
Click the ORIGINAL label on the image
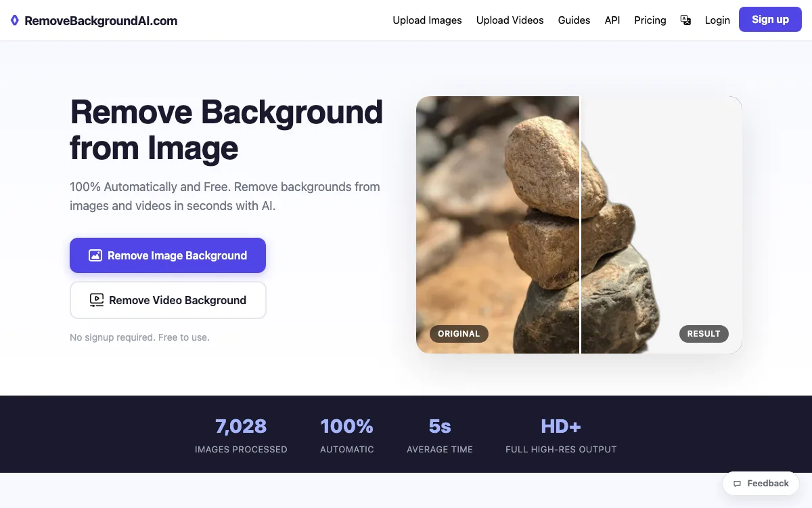click(459, 334)
